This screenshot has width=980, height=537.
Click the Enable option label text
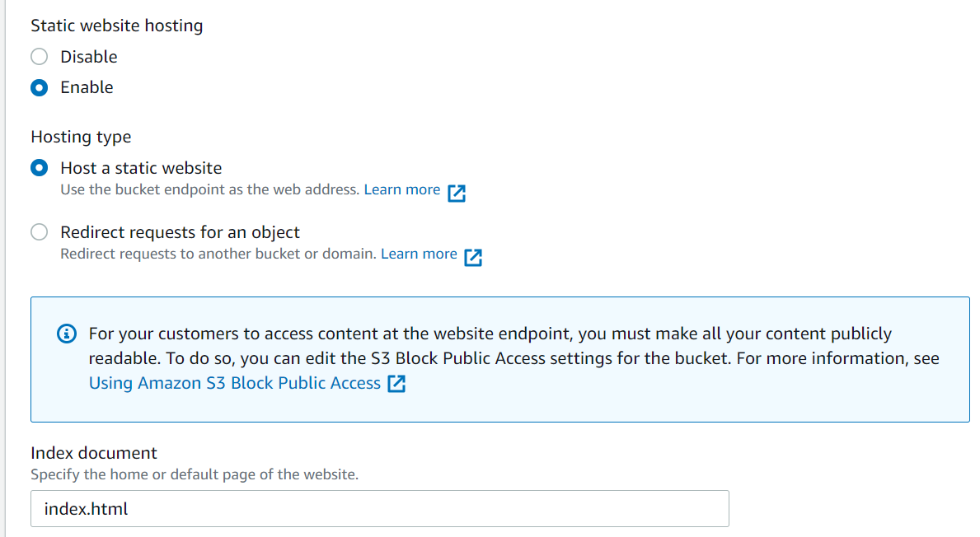tap(87, 87)
